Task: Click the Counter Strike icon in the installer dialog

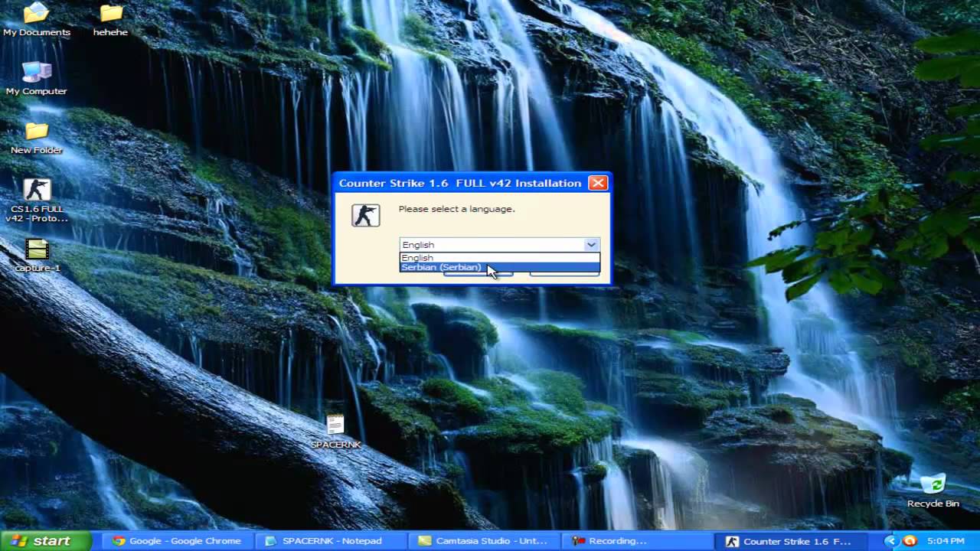Action: pyautogui.click(x=366, y=215)
